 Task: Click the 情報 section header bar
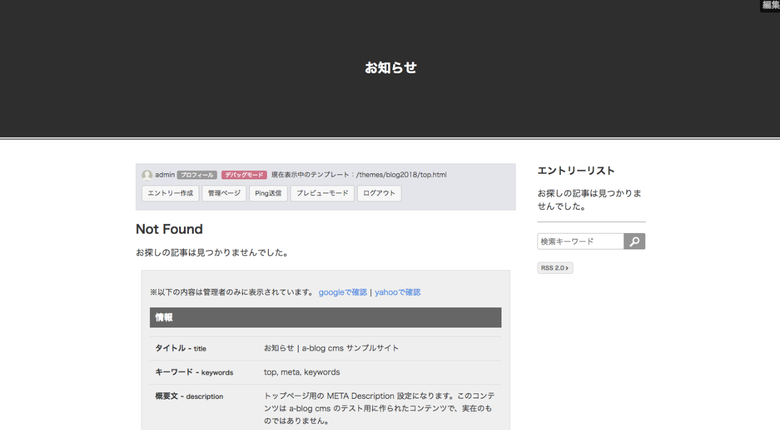tap(325, 317)
